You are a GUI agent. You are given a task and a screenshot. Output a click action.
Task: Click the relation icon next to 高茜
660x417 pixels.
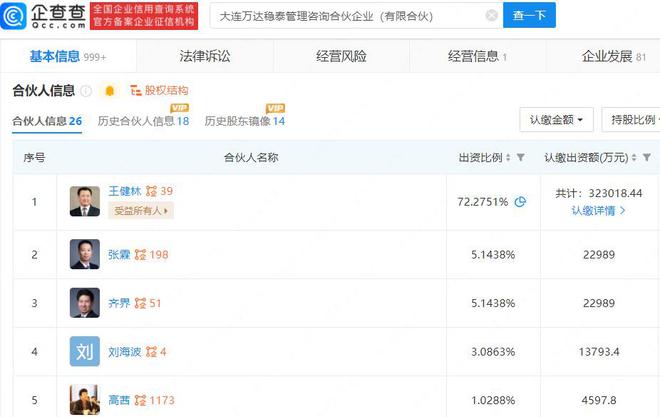point(140,400)
